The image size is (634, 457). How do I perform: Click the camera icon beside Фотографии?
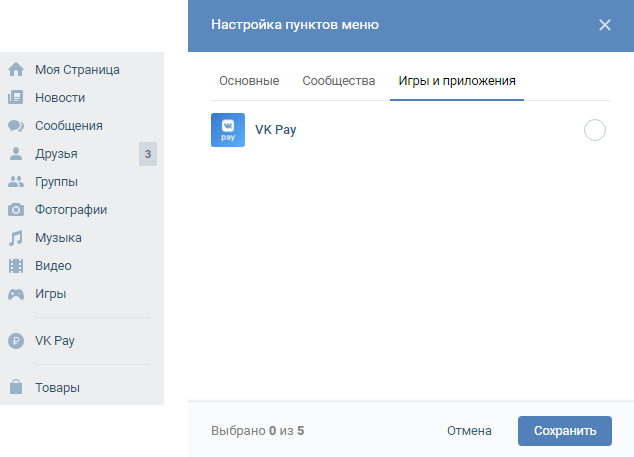coord(16,209)
